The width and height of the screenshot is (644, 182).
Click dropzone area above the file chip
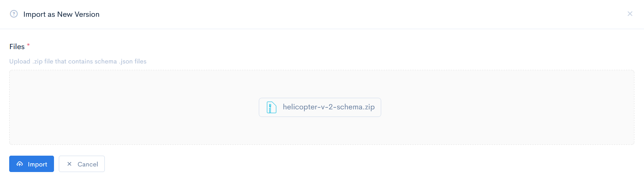pos(320,83)
